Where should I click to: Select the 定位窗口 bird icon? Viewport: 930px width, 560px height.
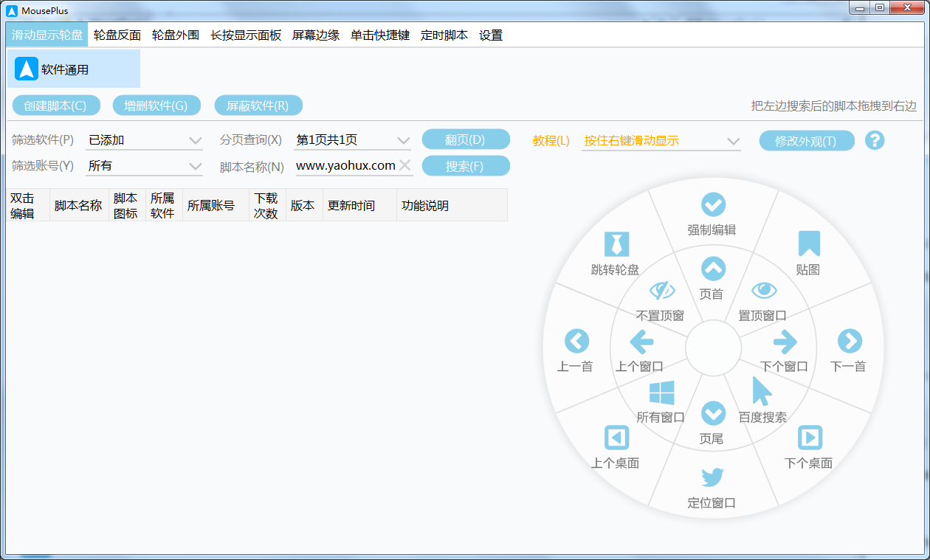click(712, 477)
